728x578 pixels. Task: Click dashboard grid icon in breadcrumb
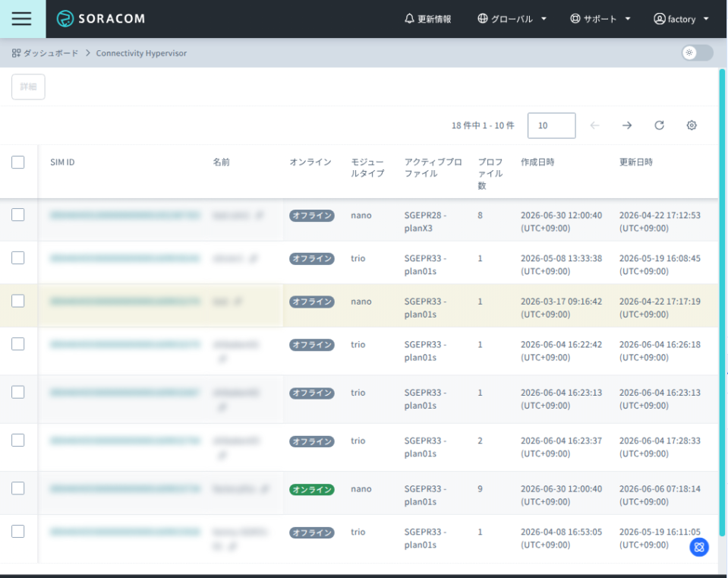pos(16,53)
